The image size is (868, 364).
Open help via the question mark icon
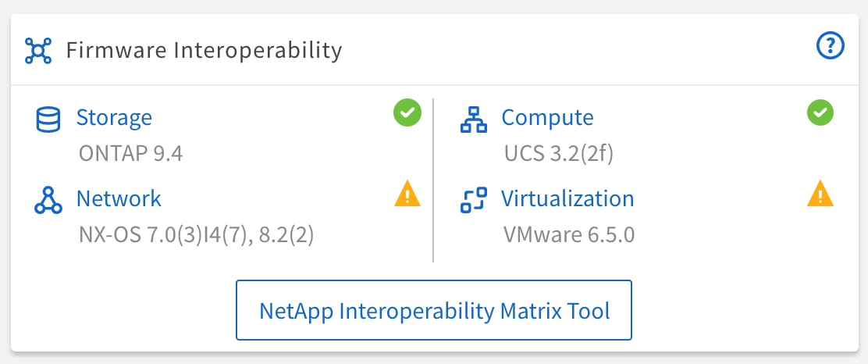(831, 47)
